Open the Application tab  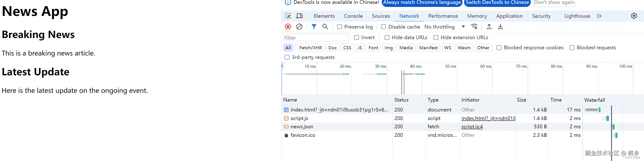click(509, 16)
